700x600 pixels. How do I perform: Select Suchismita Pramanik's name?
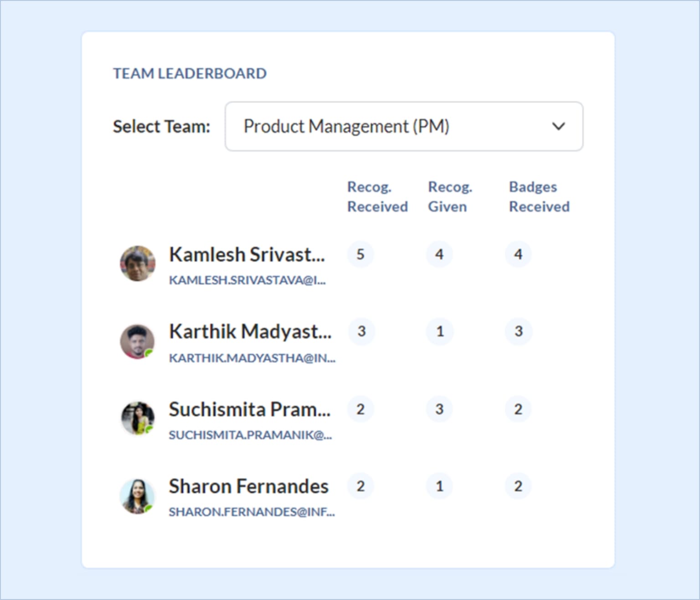click(x=249, y=409)
